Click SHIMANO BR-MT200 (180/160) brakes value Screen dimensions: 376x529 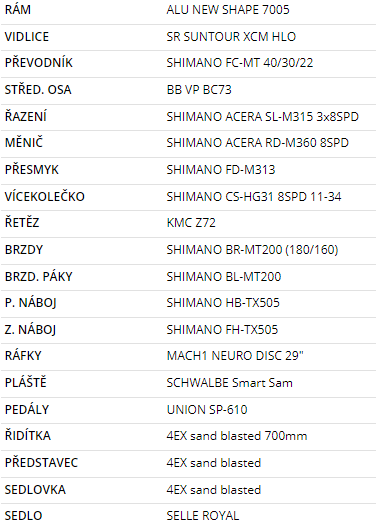(252, 250)
